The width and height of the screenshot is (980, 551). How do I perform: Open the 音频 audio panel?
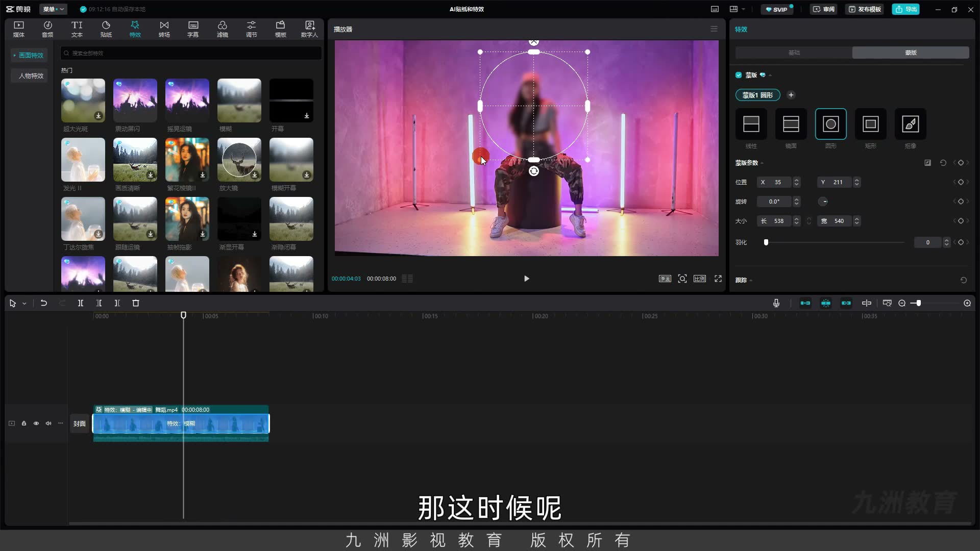pyautogui.click(x=47, y=29)
